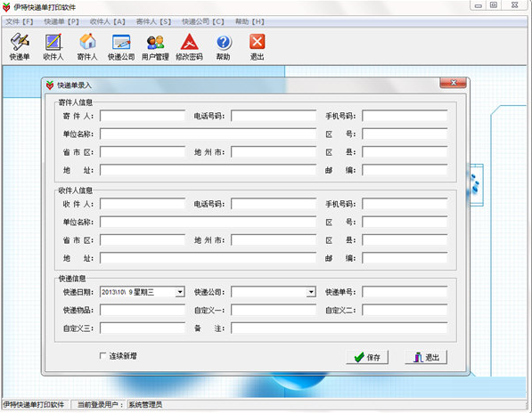
Task: Click the 退出 button in dialog
Action: 426,358
